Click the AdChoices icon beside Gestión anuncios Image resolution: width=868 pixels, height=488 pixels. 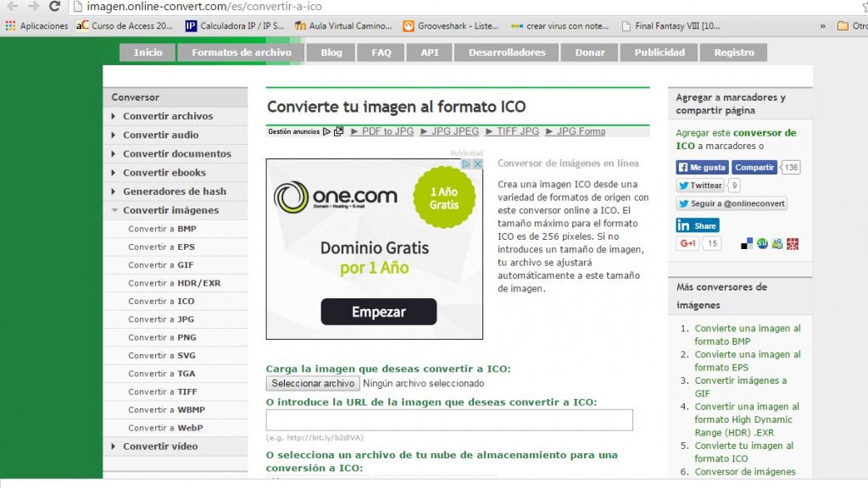point(327,132)
